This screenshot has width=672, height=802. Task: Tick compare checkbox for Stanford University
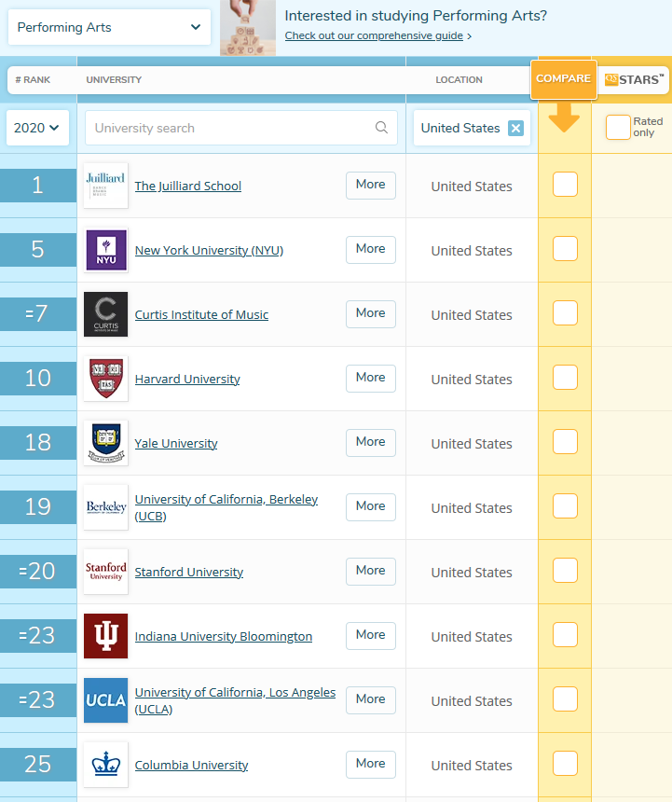pos(565,571)
